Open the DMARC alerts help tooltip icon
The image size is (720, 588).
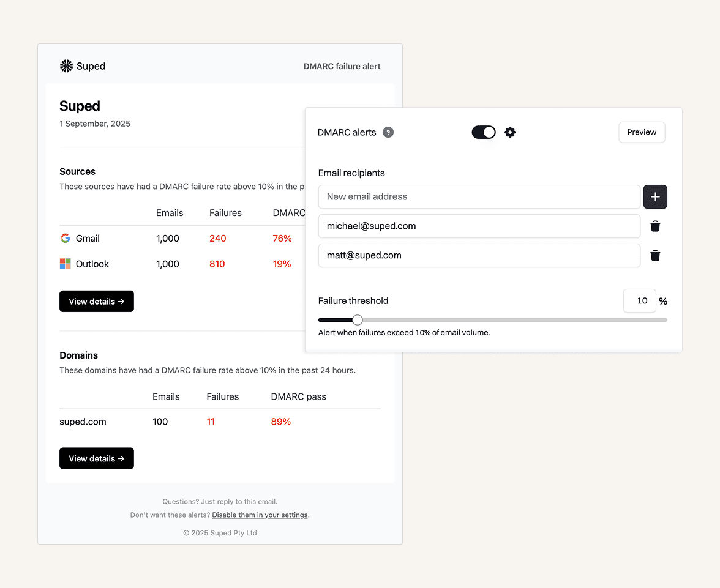point(388,132)
